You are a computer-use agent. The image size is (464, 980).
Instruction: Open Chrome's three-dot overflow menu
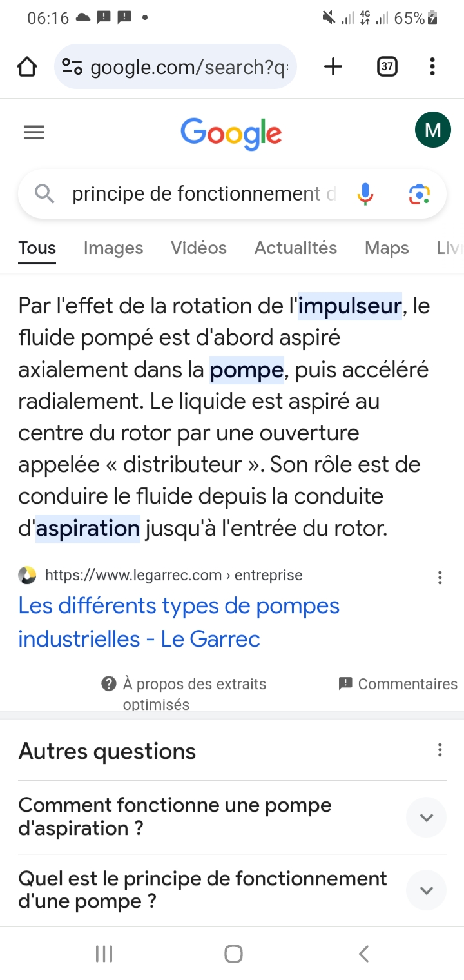pyautogui.click(x=432, y=66)
